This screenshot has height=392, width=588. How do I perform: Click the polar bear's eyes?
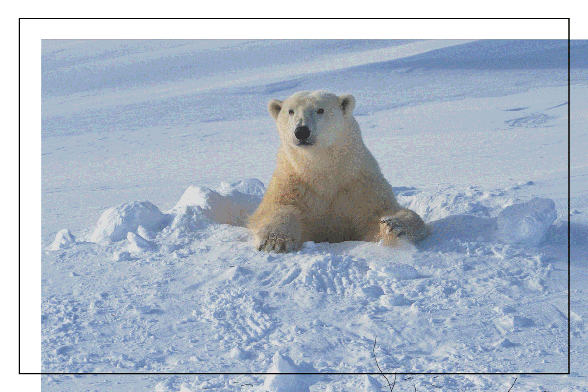click(305, 112)
